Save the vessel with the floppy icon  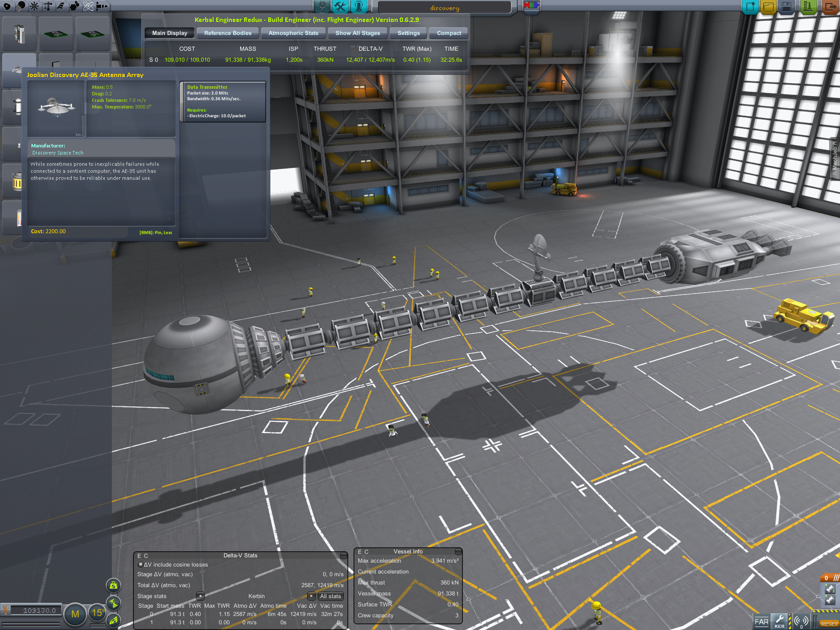coord(787,7)
